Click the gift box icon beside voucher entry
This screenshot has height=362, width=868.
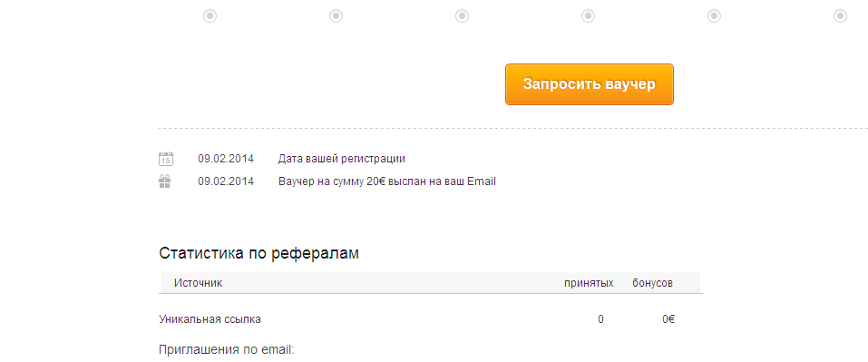(165, 181)
